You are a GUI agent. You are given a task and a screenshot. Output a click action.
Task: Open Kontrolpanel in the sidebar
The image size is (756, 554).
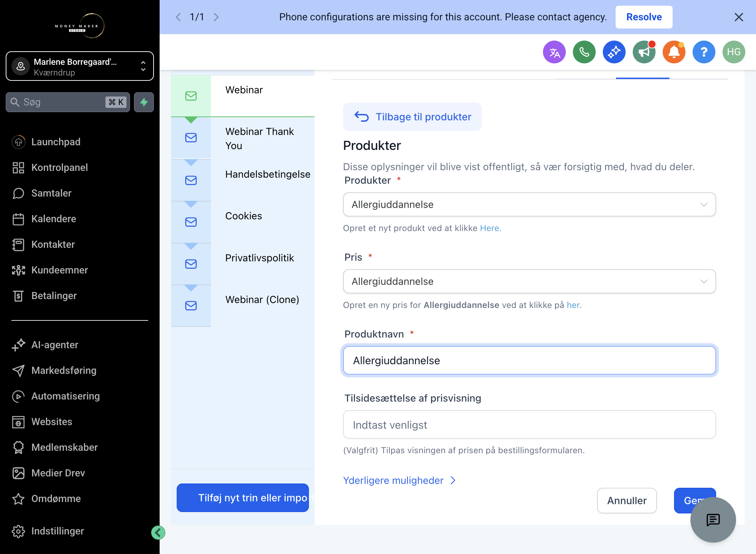(50, 167)
